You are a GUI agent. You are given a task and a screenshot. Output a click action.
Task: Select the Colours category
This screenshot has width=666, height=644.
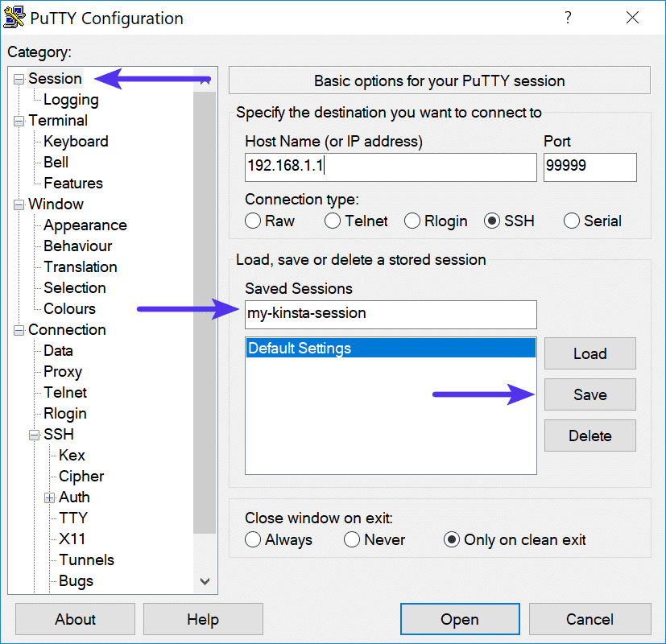click(68, 308)
